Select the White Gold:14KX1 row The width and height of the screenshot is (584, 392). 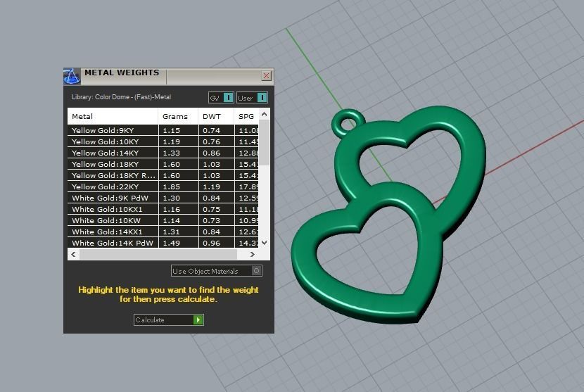click(163, 232)
